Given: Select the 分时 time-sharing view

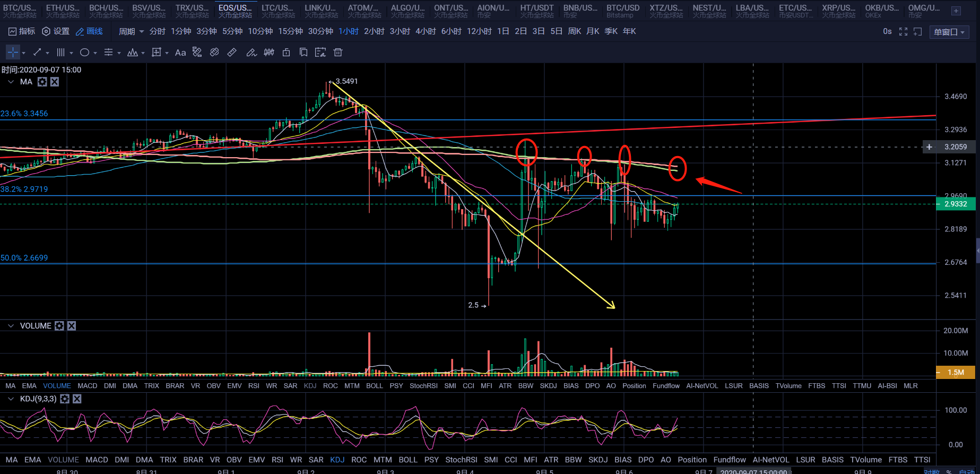Looking at the screenshot, I should [158, 31].
